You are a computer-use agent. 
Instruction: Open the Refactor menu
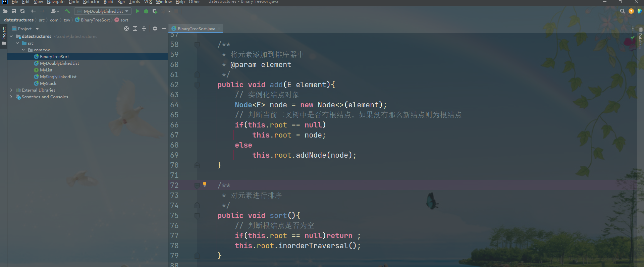(x=91, y=2)
